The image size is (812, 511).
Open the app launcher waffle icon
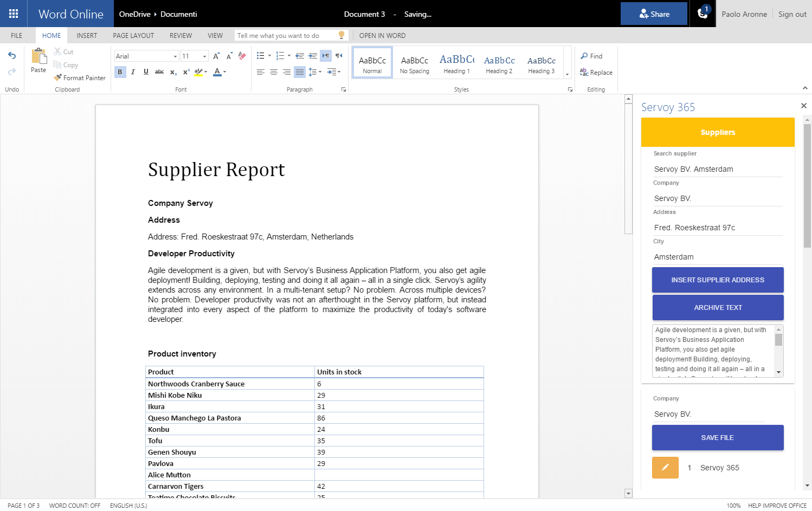[x=14, y=14]
